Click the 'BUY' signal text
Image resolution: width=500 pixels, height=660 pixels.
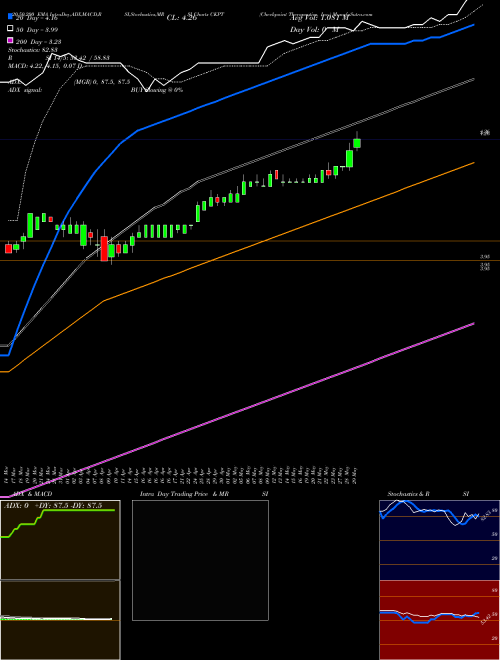point(137,90)
